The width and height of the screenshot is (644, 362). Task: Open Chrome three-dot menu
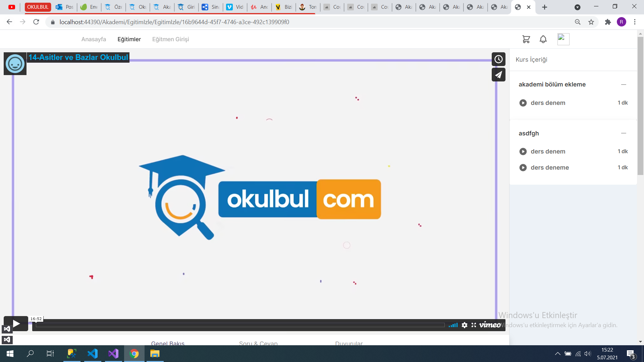tap(635, 22)
